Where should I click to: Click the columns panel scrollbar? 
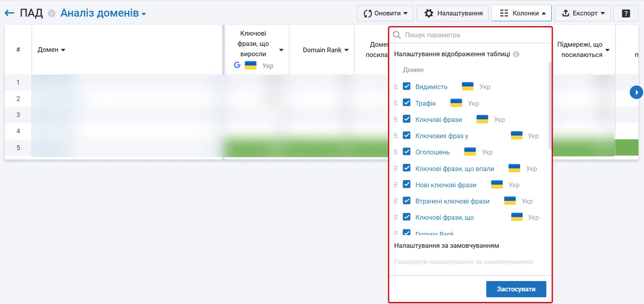[550, 105]
